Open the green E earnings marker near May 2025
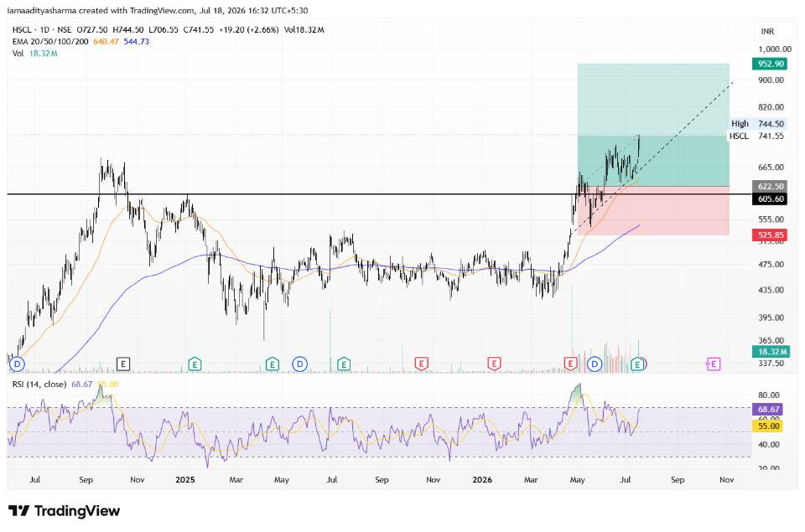Screen dimensions: 805x532 pos(272,364)
